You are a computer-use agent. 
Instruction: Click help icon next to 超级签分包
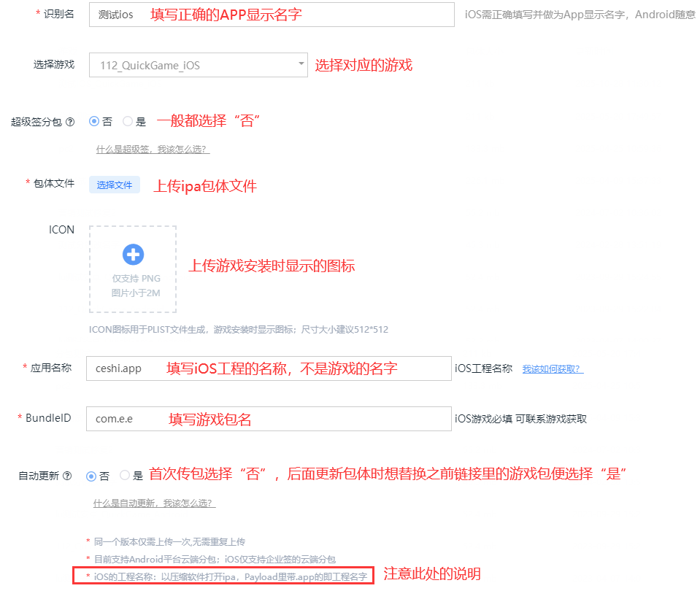click(x=70, y=123)
